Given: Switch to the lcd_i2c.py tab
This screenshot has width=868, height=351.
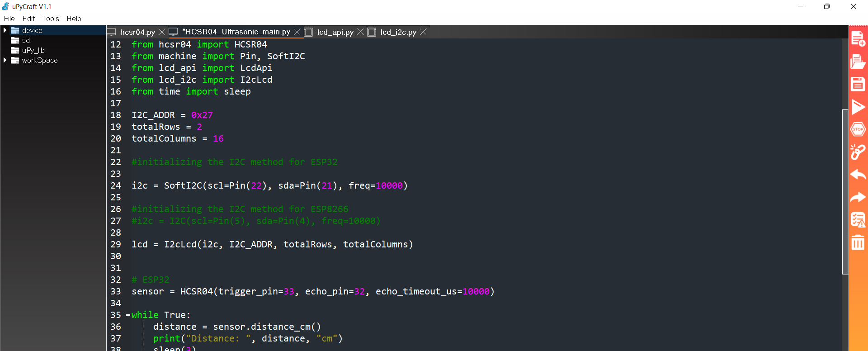Looking at the screenshot, I should (x=398, y=32).
